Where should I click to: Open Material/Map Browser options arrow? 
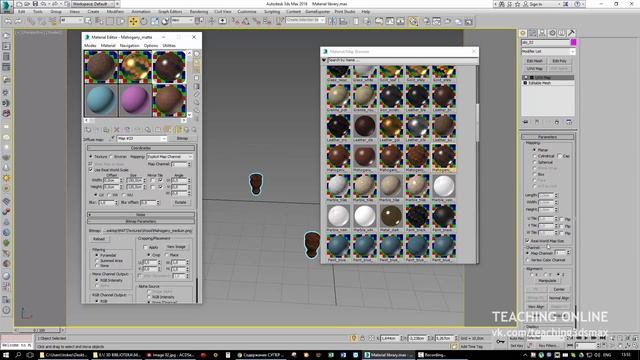(324, 60)
